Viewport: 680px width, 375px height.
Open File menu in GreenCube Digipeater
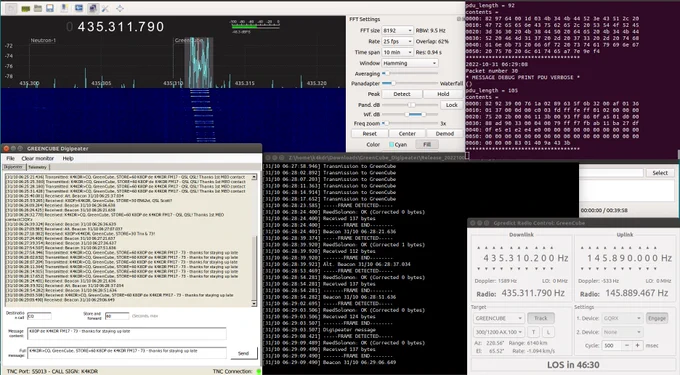(10, 159)
